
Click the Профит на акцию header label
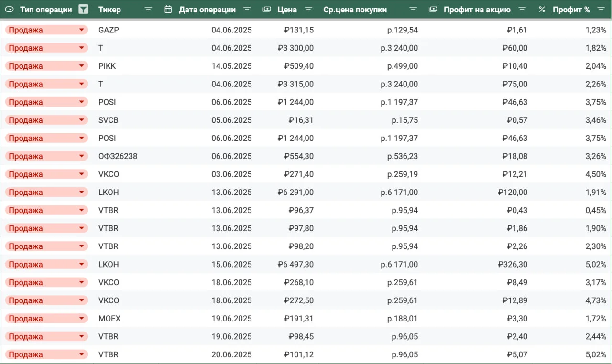[477, 10]
